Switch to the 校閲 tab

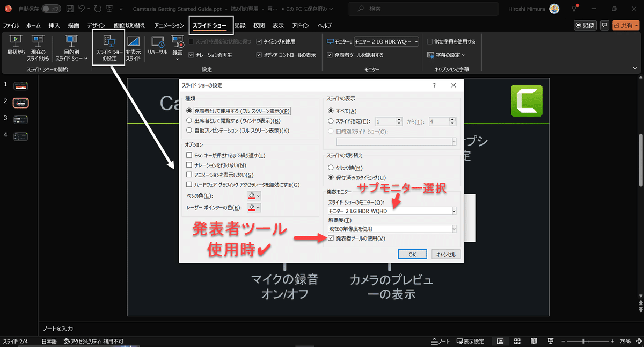259,25
